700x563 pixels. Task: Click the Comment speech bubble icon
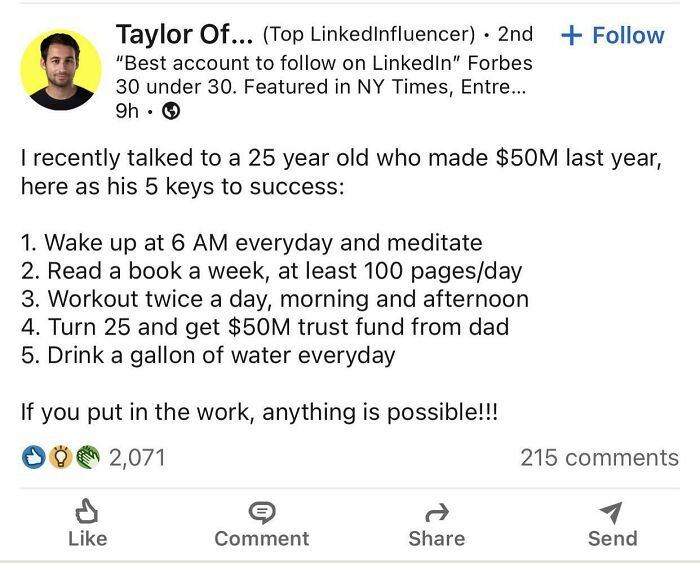262,514
